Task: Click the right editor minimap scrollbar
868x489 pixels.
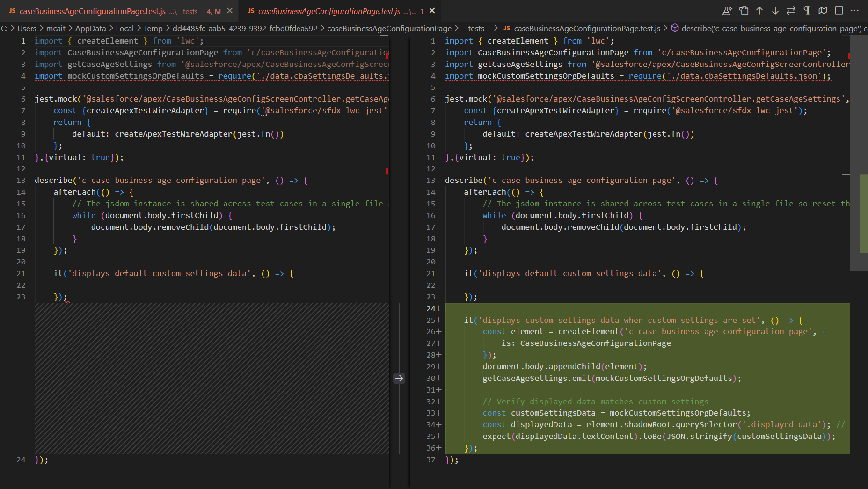Action: [x=859, y=153]
